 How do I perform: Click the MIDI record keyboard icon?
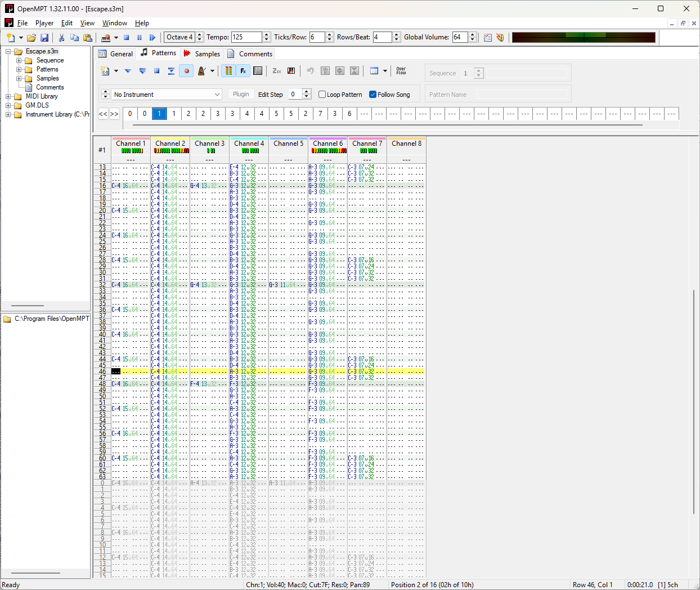click(x=105, y=38)
